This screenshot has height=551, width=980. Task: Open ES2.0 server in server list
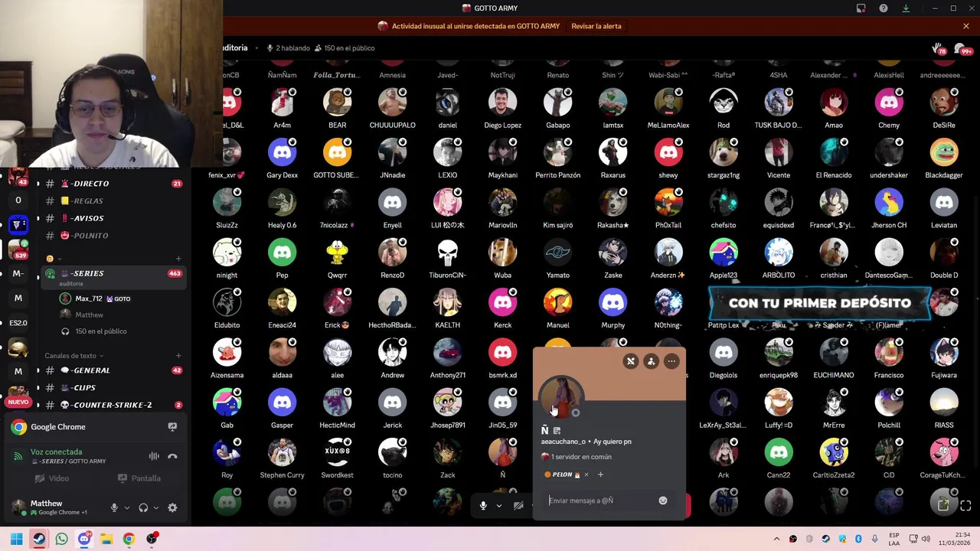click(18, 323)
